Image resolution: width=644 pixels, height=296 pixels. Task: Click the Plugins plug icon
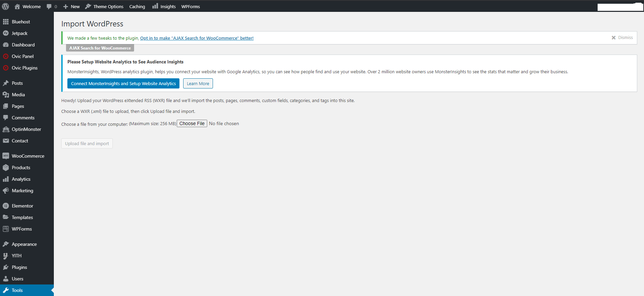[6, 267]
